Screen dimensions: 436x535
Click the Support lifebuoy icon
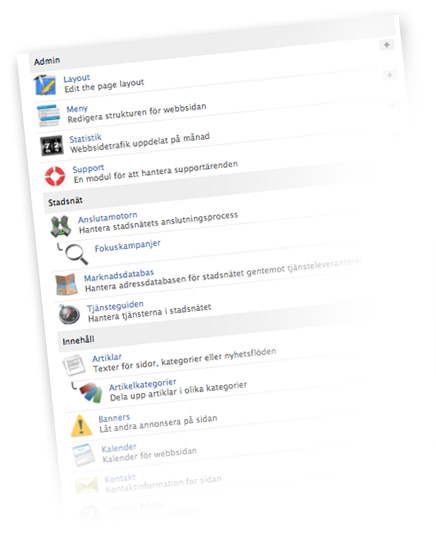point(55,176)
